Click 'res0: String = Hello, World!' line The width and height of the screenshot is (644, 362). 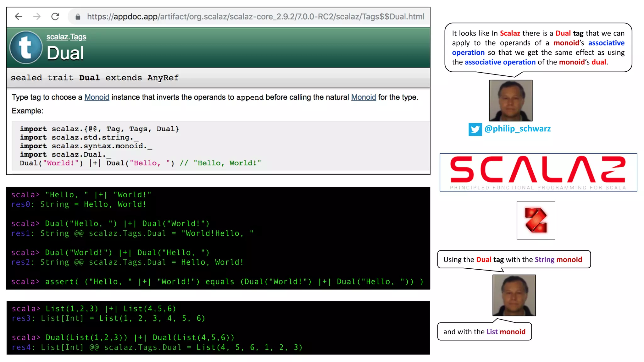[x=79, y=205]
